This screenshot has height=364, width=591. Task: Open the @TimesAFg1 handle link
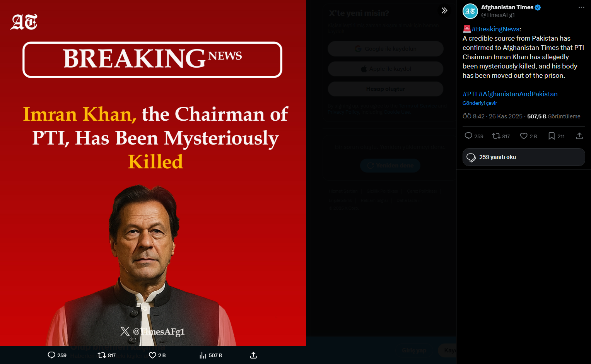tap(498, 15)
